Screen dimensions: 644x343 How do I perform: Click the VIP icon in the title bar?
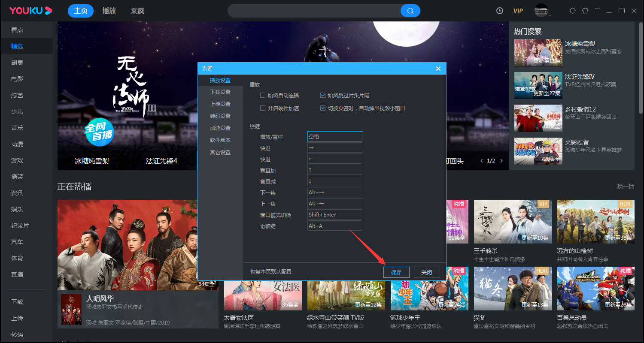(518, 11)
